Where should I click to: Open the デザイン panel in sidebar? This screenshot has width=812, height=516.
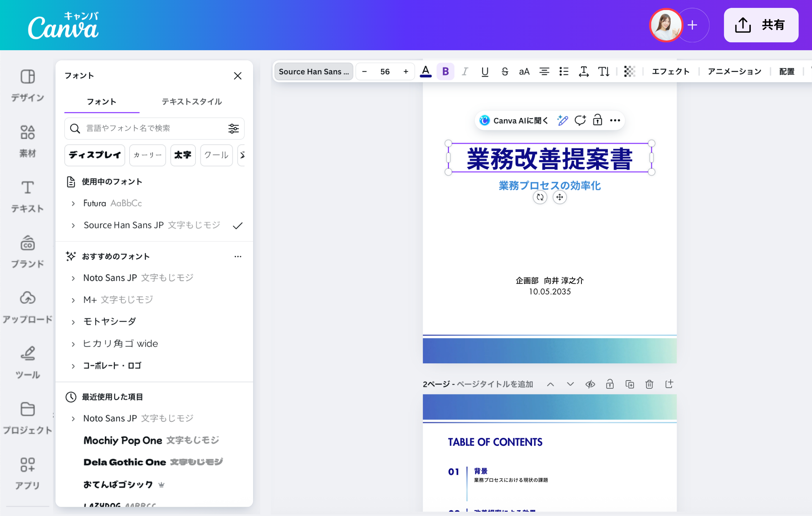[28, 85]
